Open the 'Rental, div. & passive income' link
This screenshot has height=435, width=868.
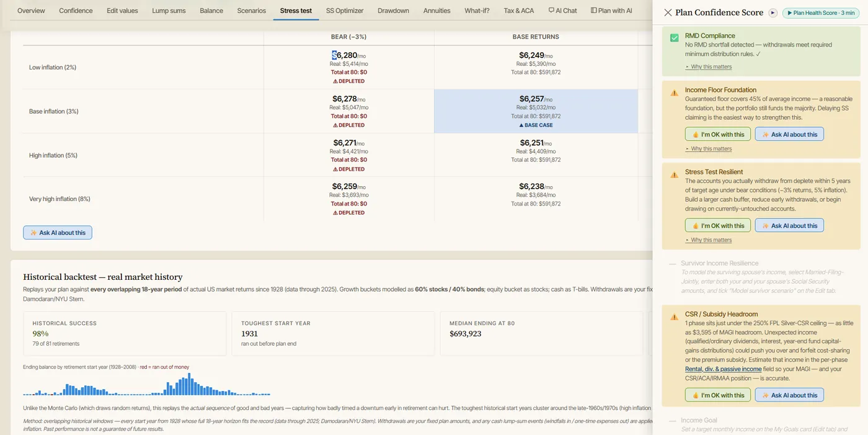(723, 369)
